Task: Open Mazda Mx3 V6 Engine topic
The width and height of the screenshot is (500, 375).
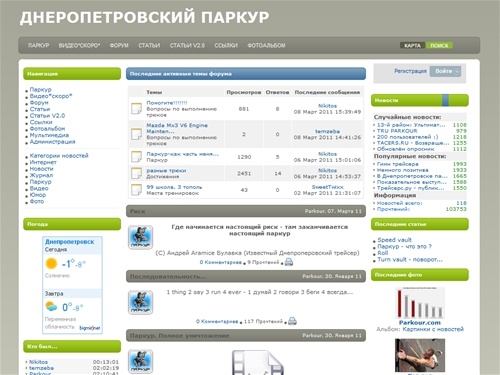Action: coord(177,128)
